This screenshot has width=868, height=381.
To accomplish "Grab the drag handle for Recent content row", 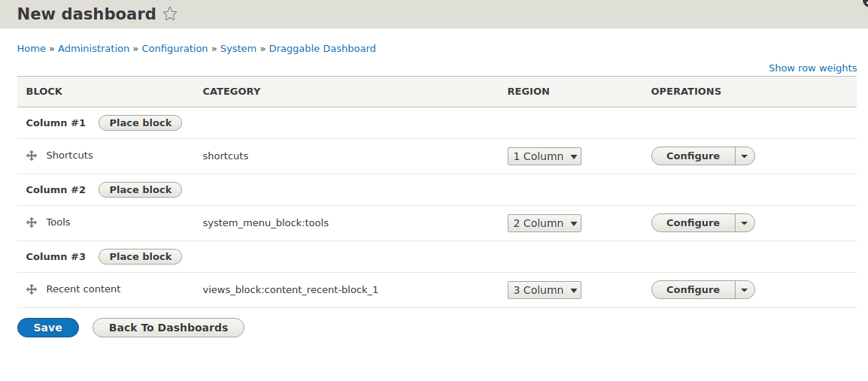I will (x=32, y=289).
